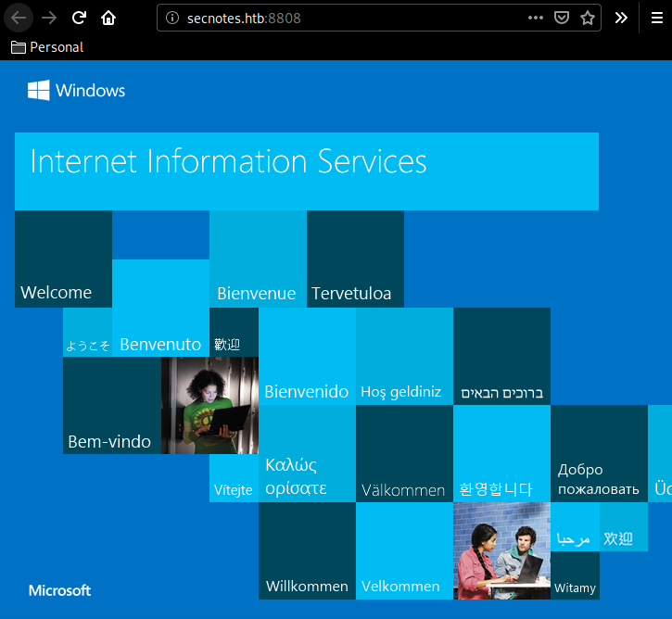Open the site information icon
This screenshot has width=672, height=619.
[x=172, y=18]
